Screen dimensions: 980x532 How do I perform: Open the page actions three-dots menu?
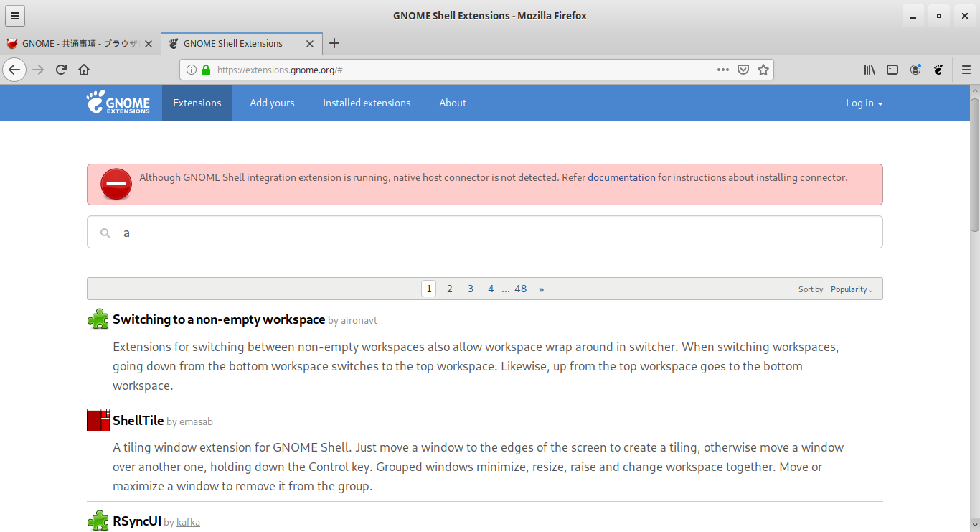722,70
